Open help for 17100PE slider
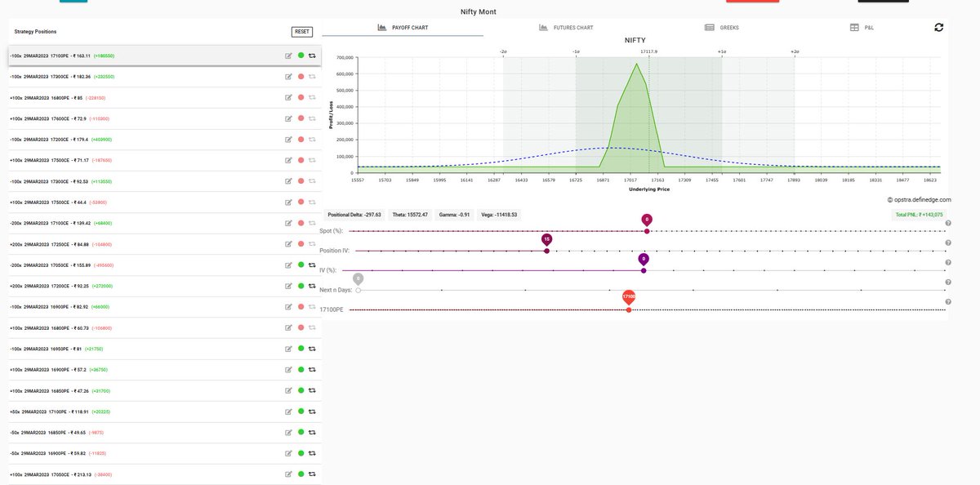The height and width of the screenshot is (485, 980). tap(948, 302)
